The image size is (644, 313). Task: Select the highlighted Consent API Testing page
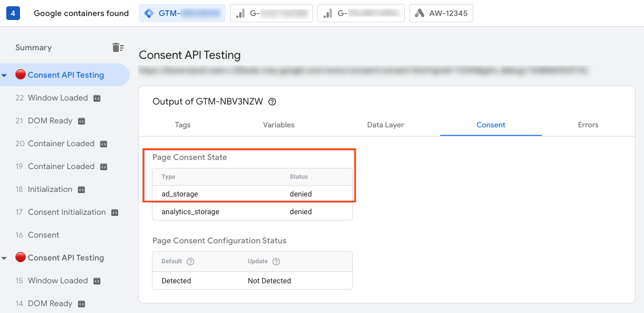[x=66, y=75]
